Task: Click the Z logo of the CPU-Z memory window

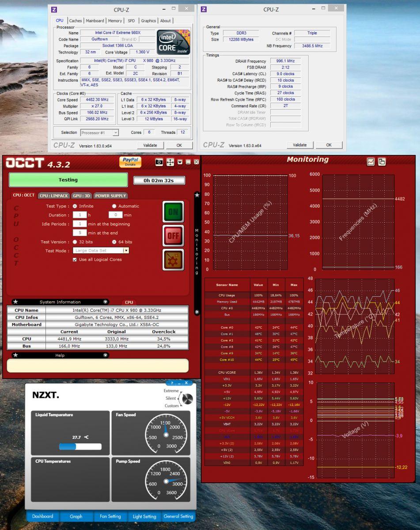Action: click(204, 9)
